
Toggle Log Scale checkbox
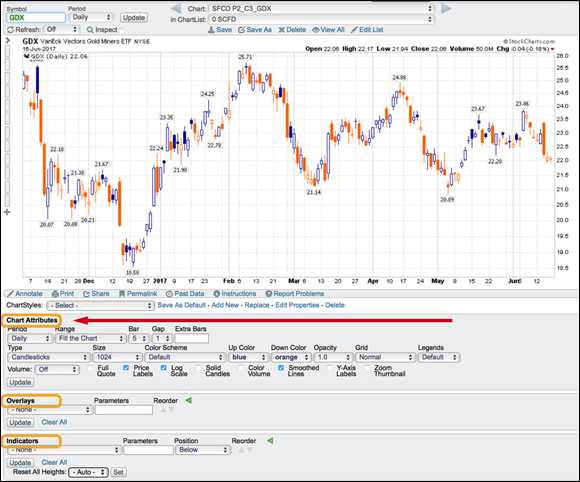163,368
